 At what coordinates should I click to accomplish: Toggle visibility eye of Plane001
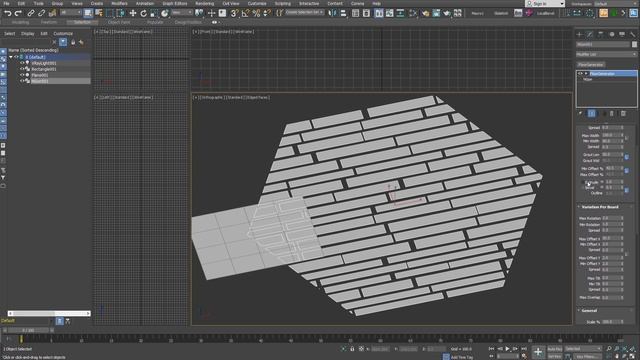(x=22, y=75)
